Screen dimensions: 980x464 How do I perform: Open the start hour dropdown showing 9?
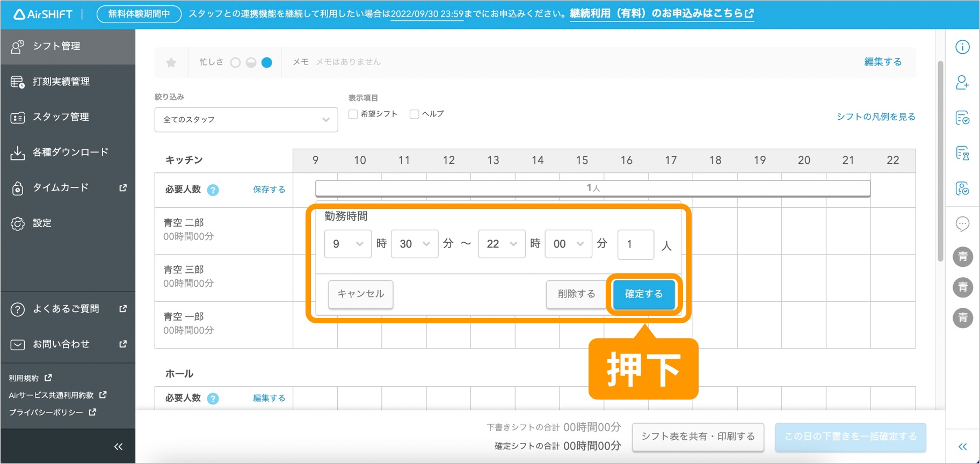348,244
